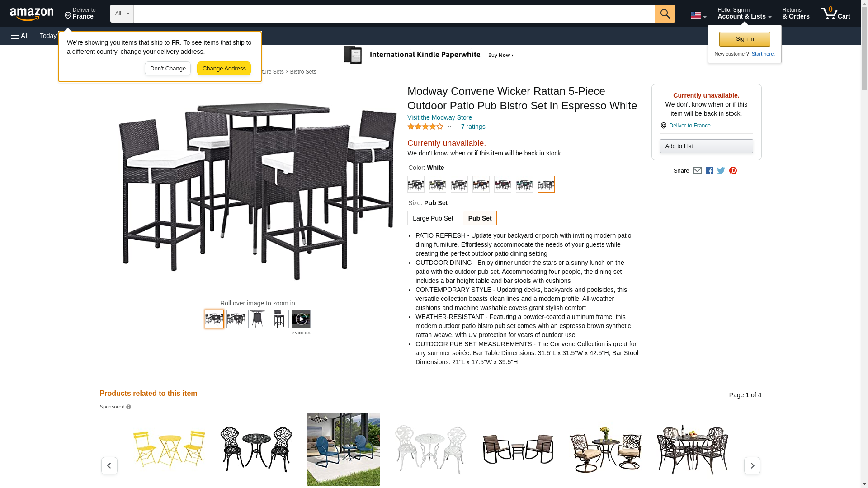This screenshot has width=868, height=488.
Task: Select the Pub Set size option
Action: pyautogui.click(x=480, y=218)
